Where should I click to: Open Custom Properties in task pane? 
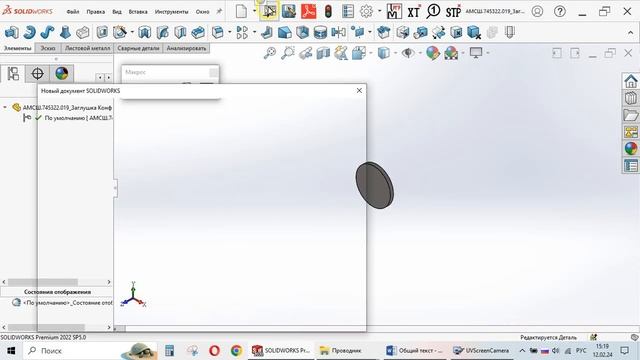point(631,166)
